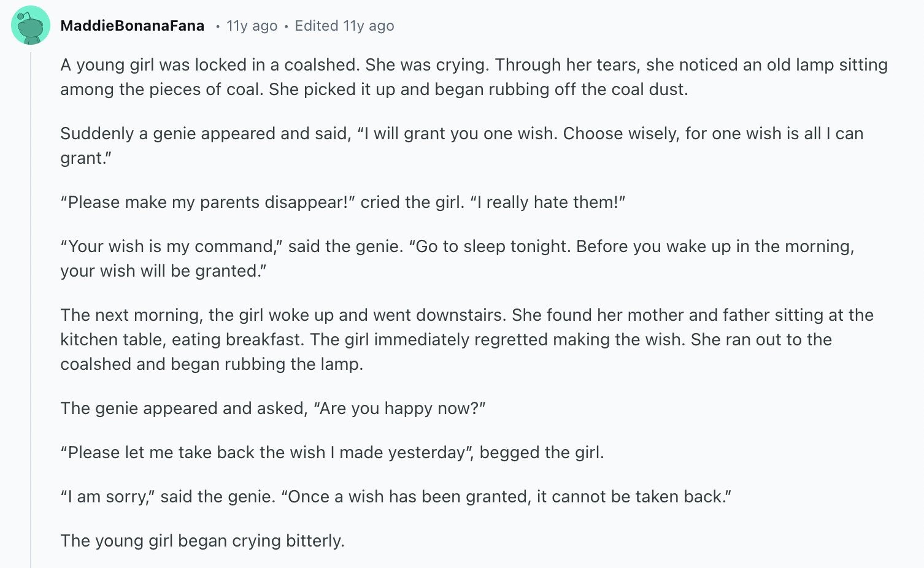Viewport: 924px width, 568px height.
Task: Click MaddieBonanaFana's Snoo avatar icon
Action: click(31, 25)
